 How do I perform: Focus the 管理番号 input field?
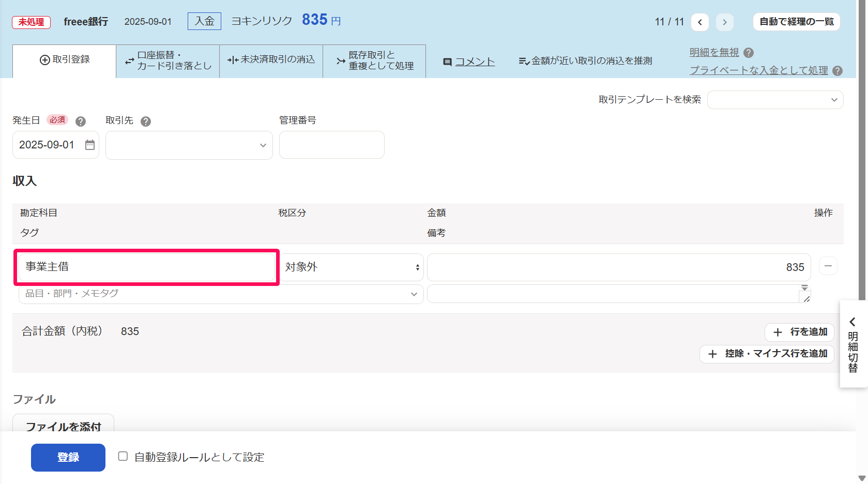click(332, 145)
